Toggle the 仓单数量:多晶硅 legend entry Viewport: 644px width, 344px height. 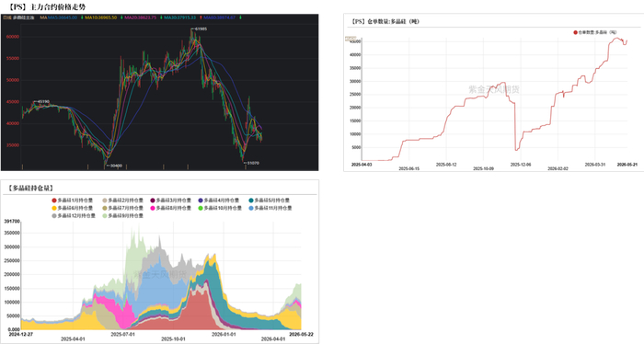point(595,32)
